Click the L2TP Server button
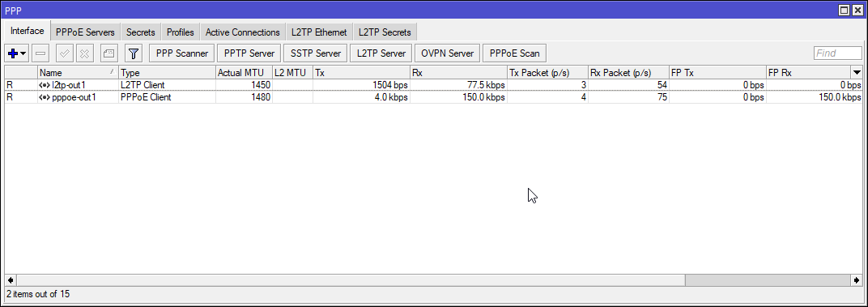The image size is (868, 307). click(x=381, y=53)
